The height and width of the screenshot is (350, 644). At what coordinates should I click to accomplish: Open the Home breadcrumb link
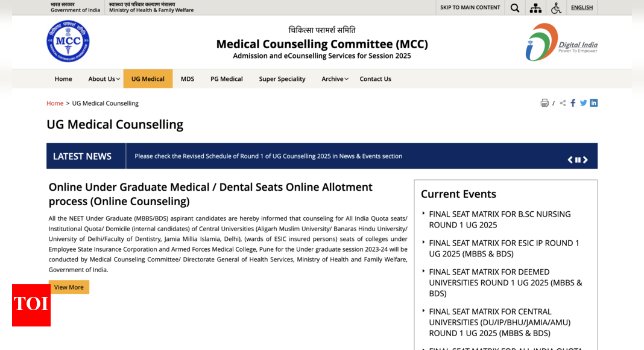tap(55, 103)
